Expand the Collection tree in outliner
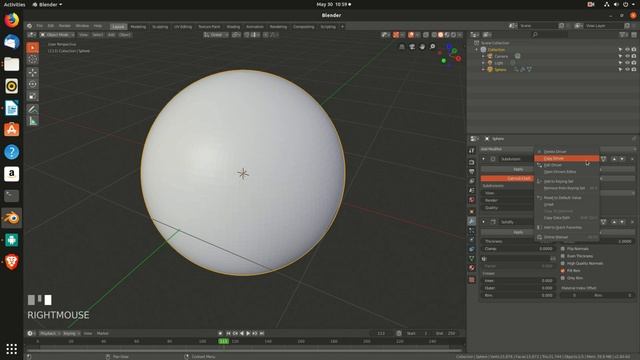640x360 pixels. pos(477,50)
